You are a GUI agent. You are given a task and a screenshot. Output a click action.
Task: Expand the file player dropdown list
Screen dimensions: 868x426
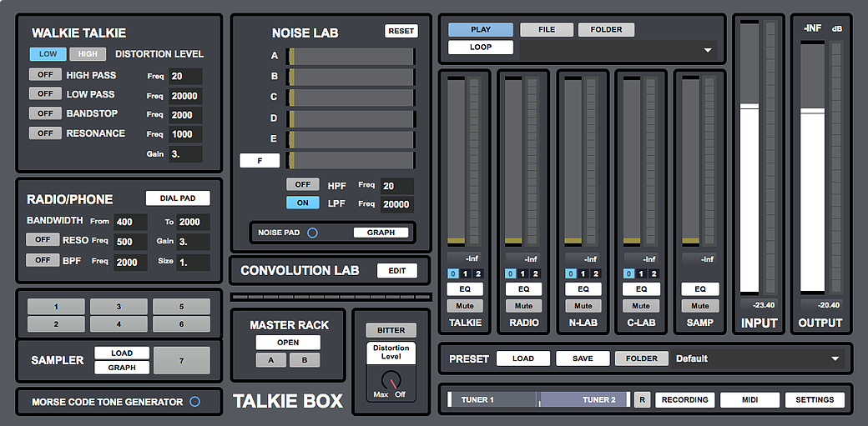(x=709, y=50)
